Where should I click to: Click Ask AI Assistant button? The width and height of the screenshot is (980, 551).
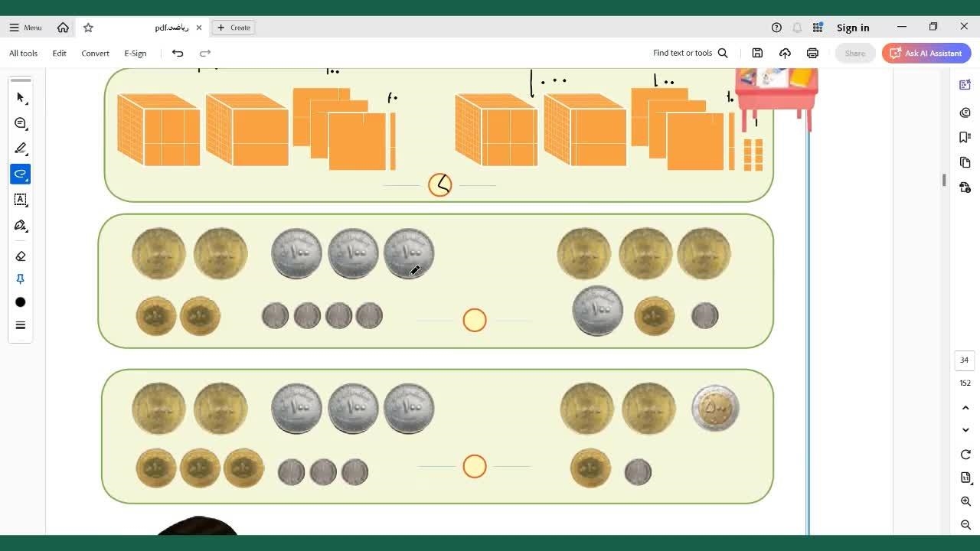click(x=926, y=53)
